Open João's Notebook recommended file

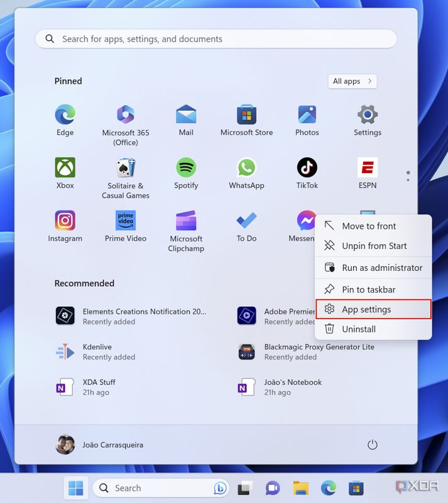279,387
